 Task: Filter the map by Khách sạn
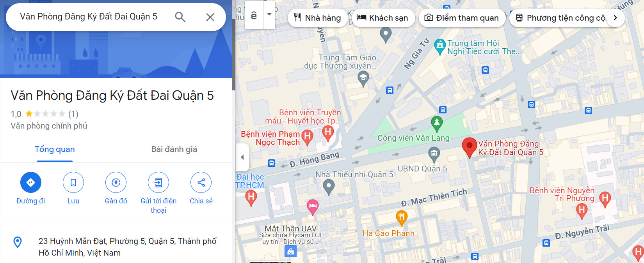click(382, 18)
